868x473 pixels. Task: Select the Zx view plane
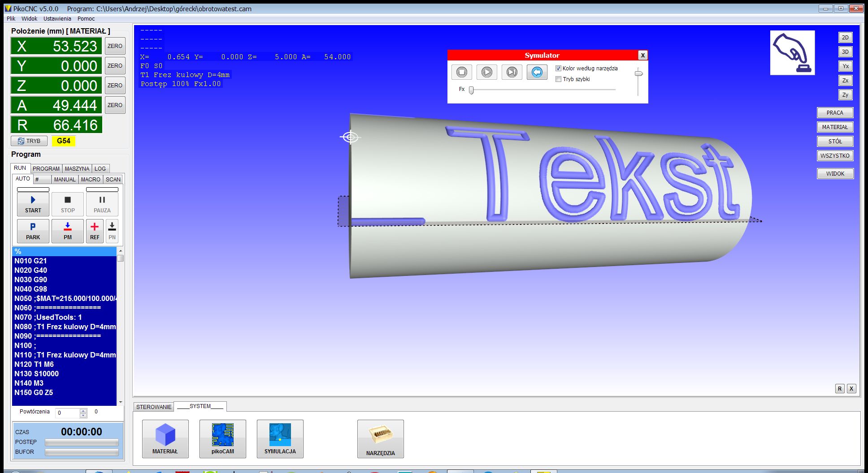pyautogui.click(x=845, y=81)
